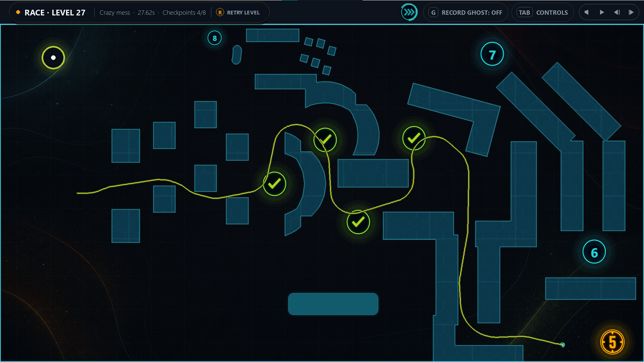Click the solid teal rounded bar obstacle

[333, 304]
